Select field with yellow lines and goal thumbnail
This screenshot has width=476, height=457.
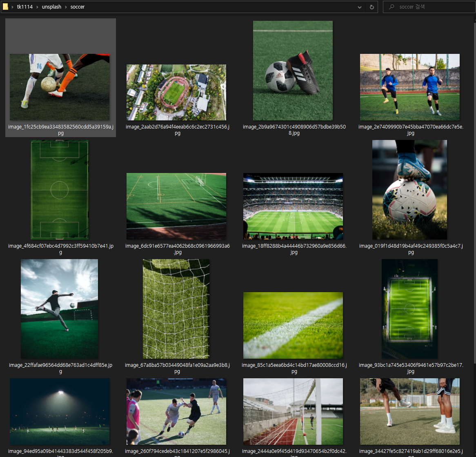176,206
